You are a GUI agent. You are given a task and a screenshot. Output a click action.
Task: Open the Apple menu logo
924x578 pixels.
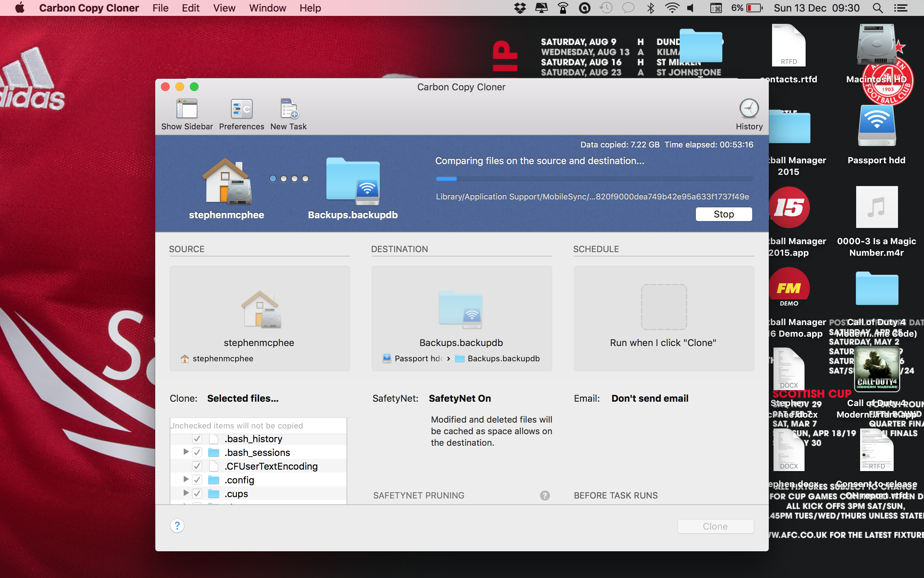point(20,8)
